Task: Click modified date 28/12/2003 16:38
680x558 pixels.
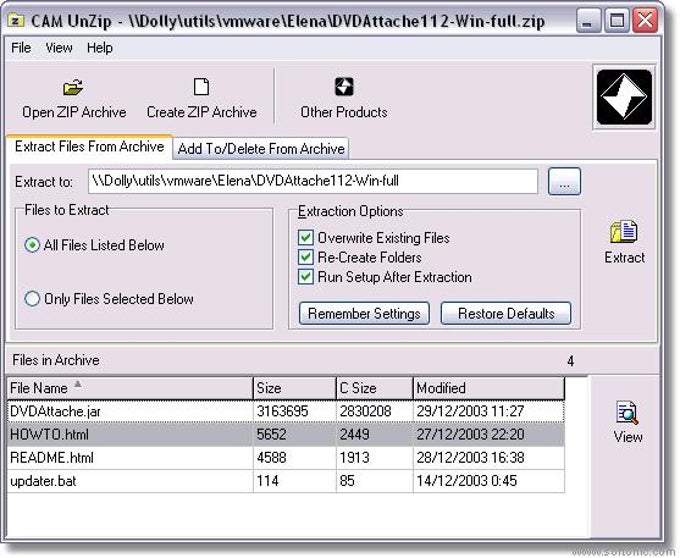Action: coord(471,458)
